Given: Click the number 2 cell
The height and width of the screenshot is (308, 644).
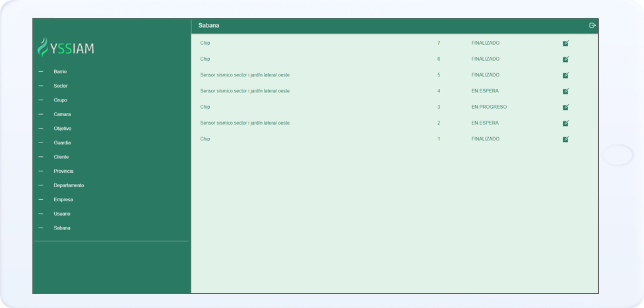Looking at the screenshot, I should pos(439,123).
